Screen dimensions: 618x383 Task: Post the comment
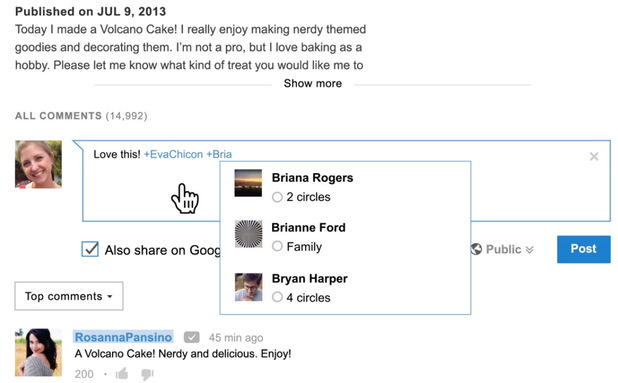584,249
